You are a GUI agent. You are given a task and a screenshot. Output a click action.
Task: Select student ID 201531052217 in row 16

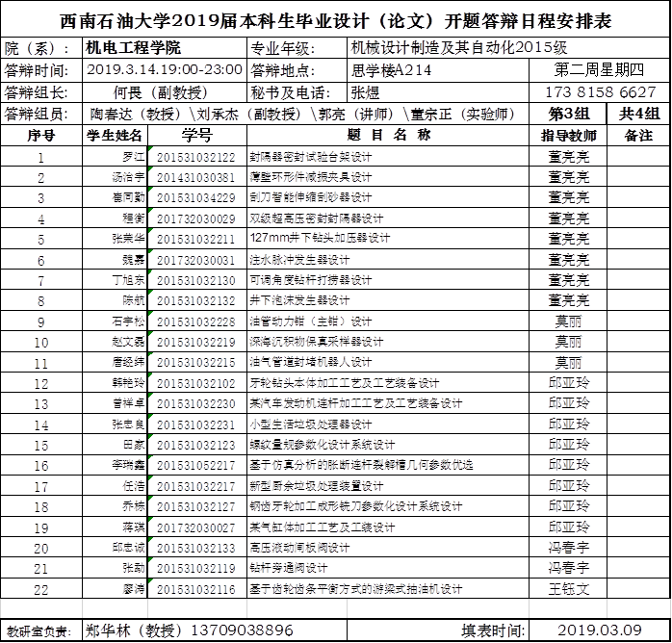click(196, 465)
